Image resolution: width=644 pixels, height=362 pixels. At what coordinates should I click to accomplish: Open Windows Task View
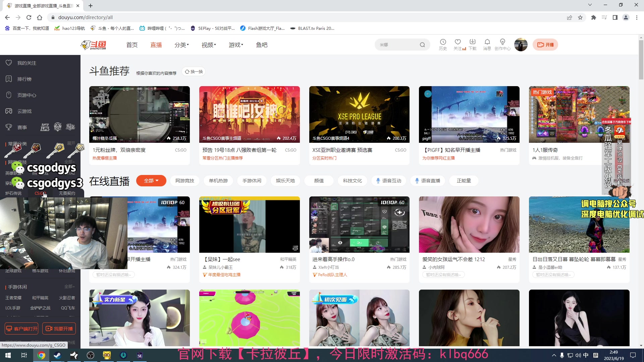click(24, 355)
